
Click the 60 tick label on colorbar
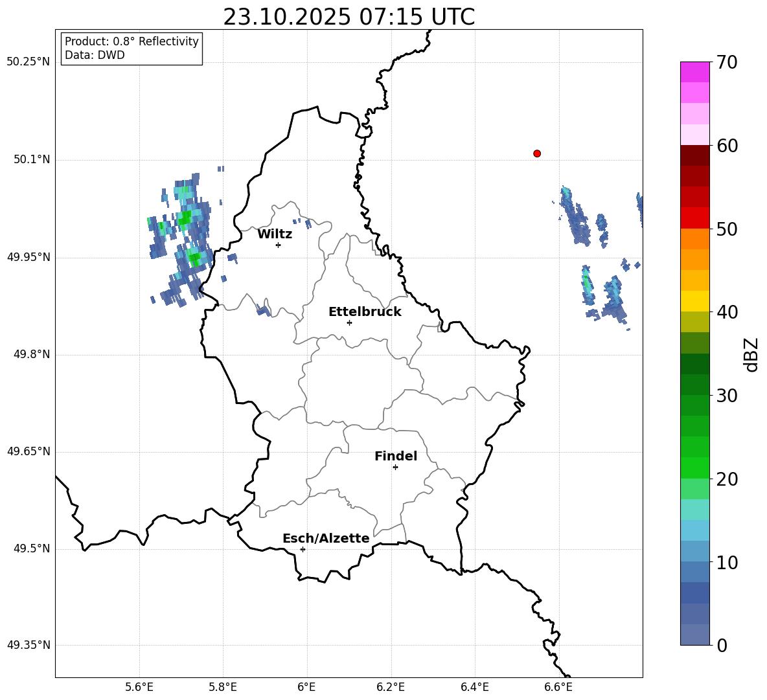click(727, 146)
